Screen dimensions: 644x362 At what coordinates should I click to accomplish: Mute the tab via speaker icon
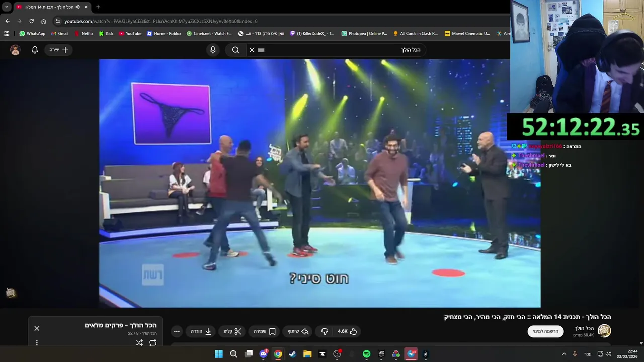point(77,7)
